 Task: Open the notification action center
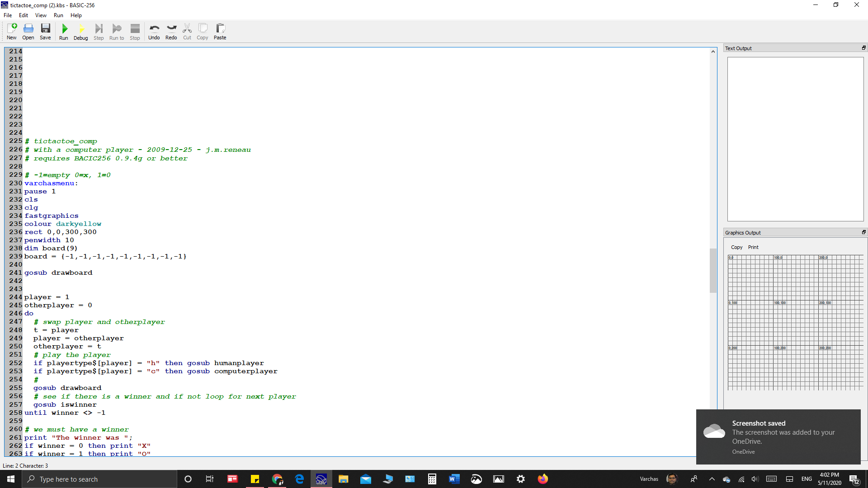tap(854, 479)
